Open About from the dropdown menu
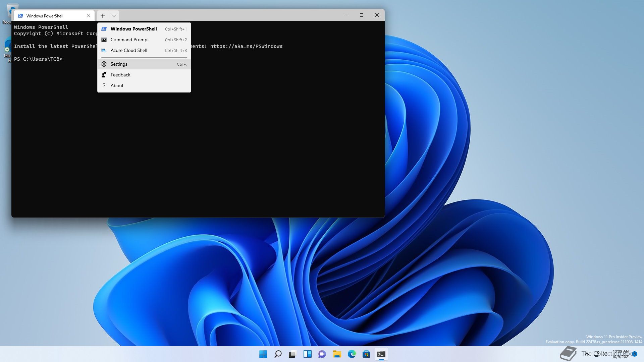 pyautogui.click(x=144, y=85)
